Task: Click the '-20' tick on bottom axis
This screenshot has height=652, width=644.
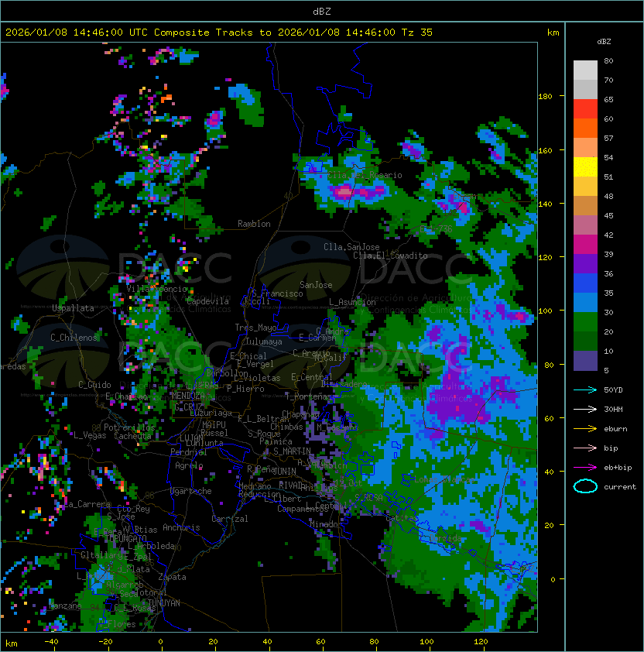Action: (x=105, y=642)
